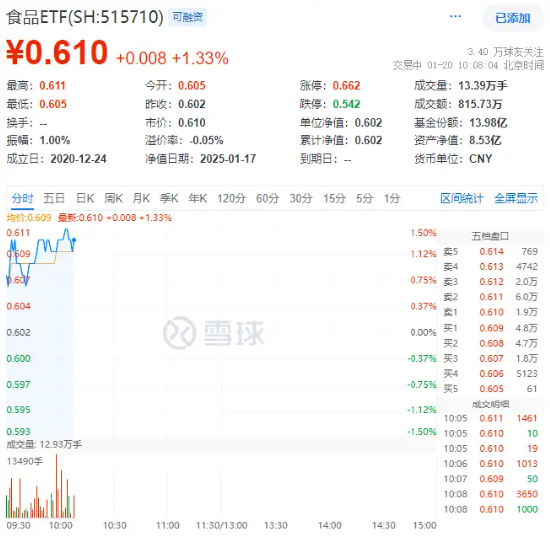Click the 买3 order row at 0.607
This screenshot has width=550, height=537.
pos(490,358)
